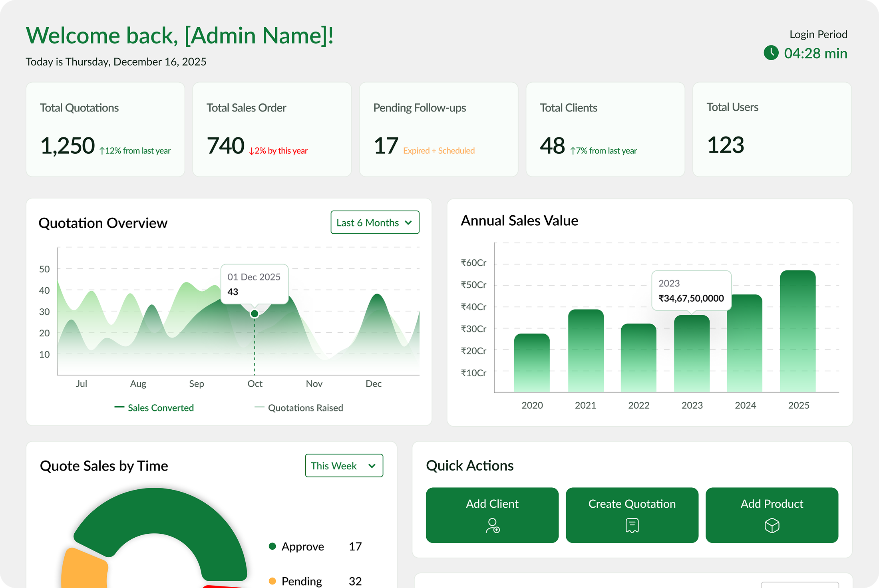Click 'Today is Thursday, December 16, 2025'
The height and width of the screenshot is (588, 879).
click(116, 62)
